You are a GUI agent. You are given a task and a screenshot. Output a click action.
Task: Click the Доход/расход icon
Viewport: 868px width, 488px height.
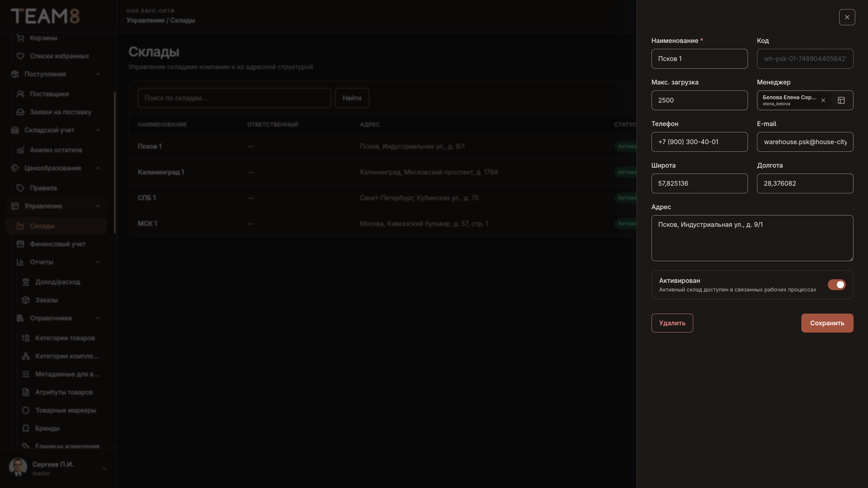(x=26, y=282)
